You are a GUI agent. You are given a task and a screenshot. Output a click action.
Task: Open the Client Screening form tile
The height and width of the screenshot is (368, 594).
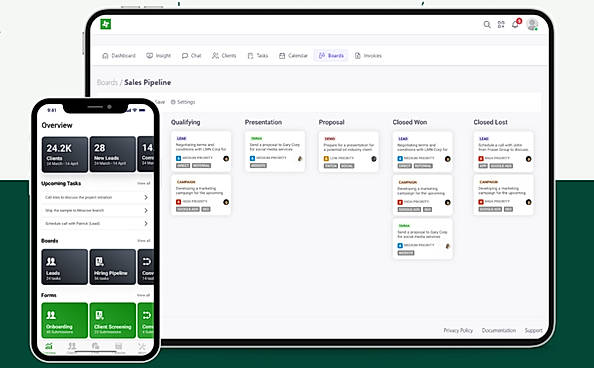point(113,320)
